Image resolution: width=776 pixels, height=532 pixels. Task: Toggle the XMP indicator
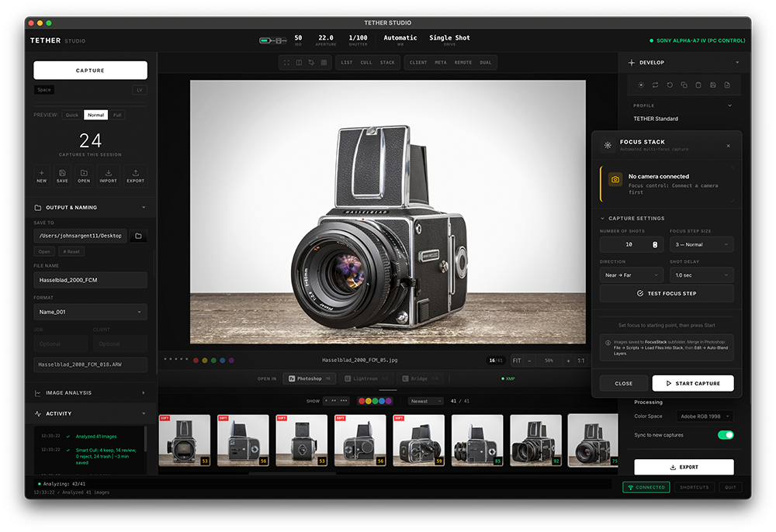(x=508, y=378)
